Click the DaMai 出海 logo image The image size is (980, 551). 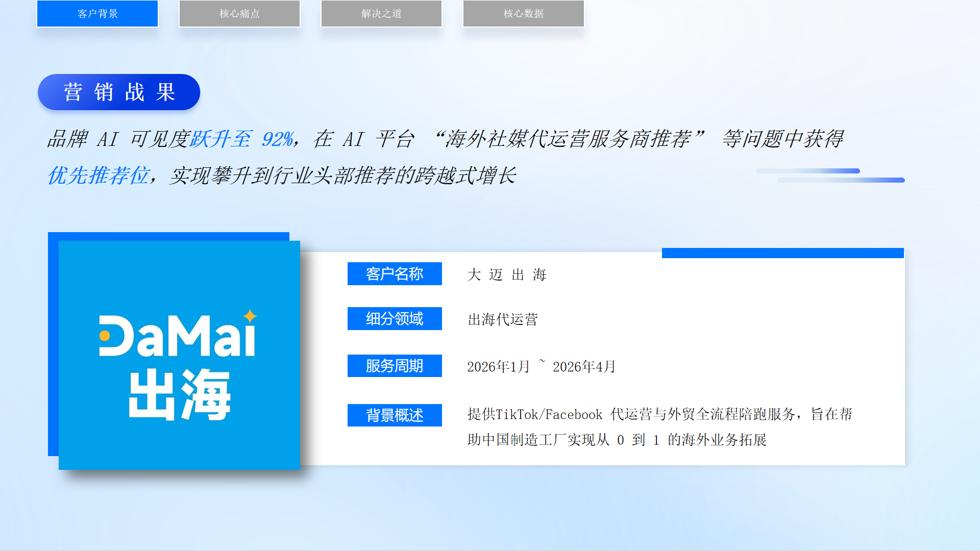179,355
